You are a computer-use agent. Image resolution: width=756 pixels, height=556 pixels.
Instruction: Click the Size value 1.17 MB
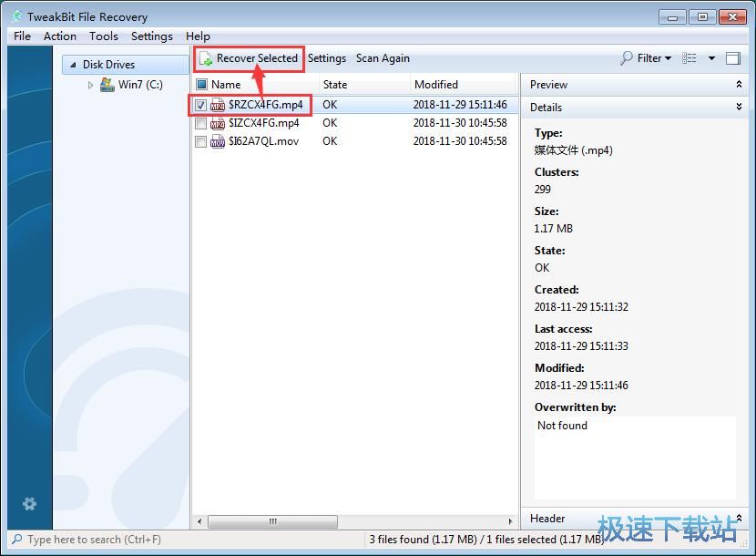(554, 229)
